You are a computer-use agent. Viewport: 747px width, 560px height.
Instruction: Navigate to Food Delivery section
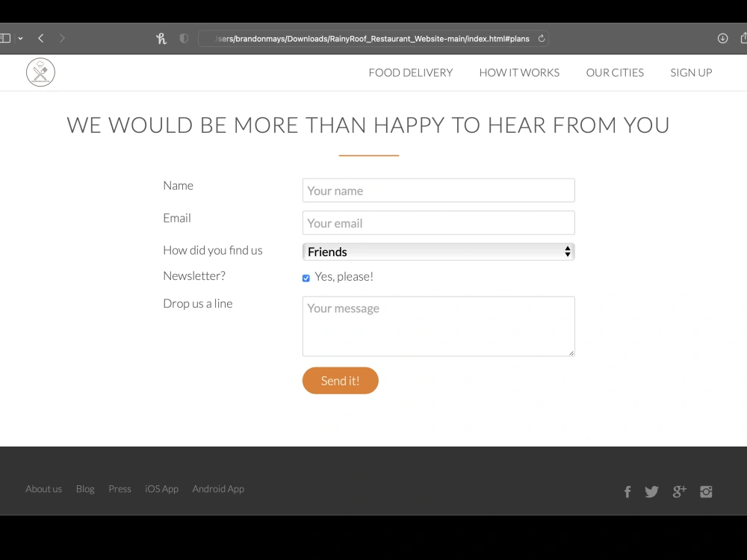411,72
